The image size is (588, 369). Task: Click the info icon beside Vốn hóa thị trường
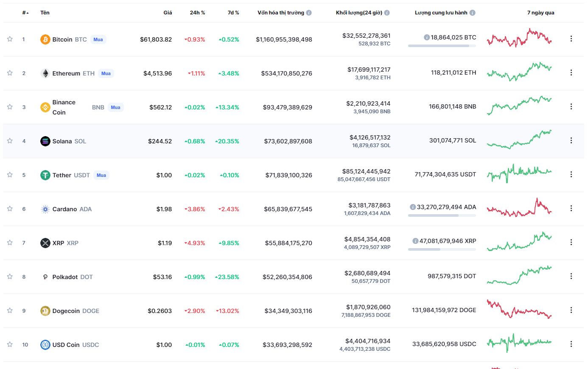tap(309, 13)
